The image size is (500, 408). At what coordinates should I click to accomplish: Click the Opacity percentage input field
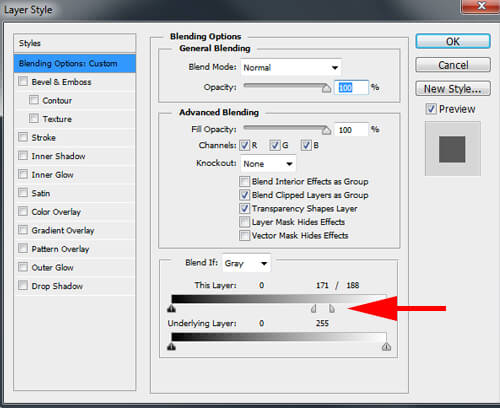351,88
